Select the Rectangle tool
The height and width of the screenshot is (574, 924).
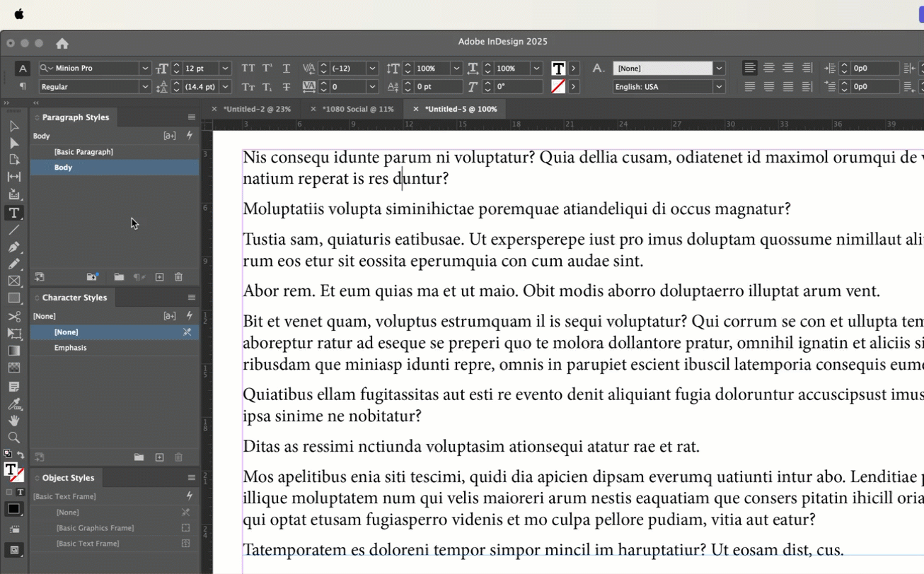tap(13, 298)
